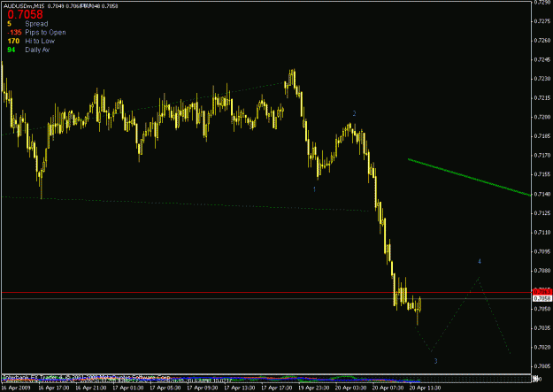Image resolution: width=553 pixels, height=392 pixels.
Task: Click 0.7155 on the price scale
Action: 542,174
